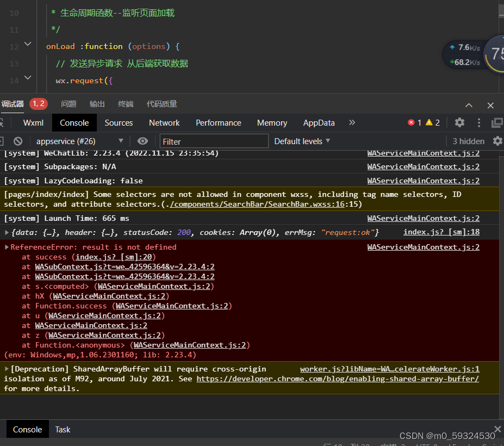Open the three-dot customize menu

click(478, 123)
